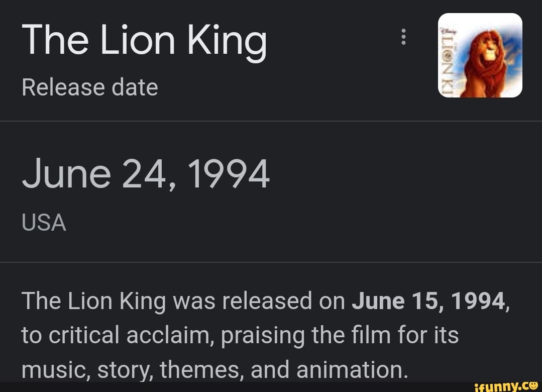Viewport: 542px width, 392px height.
Task: Open the Lion King poster thumbnail
Action: 480,55
